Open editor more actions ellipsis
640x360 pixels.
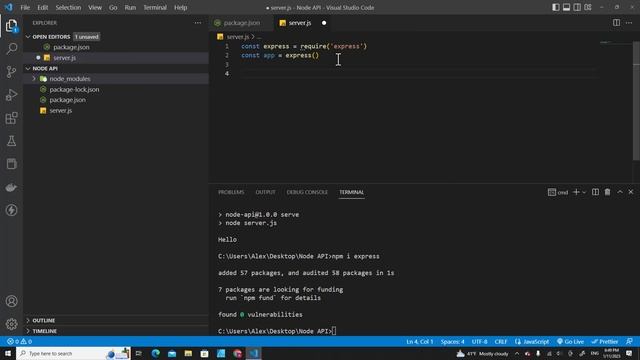coord(629,23)
